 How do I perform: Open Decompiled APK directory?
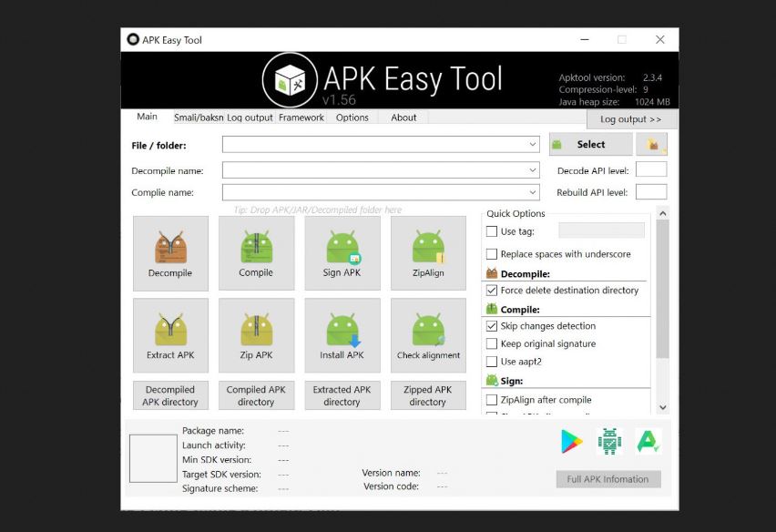point(170,395)
